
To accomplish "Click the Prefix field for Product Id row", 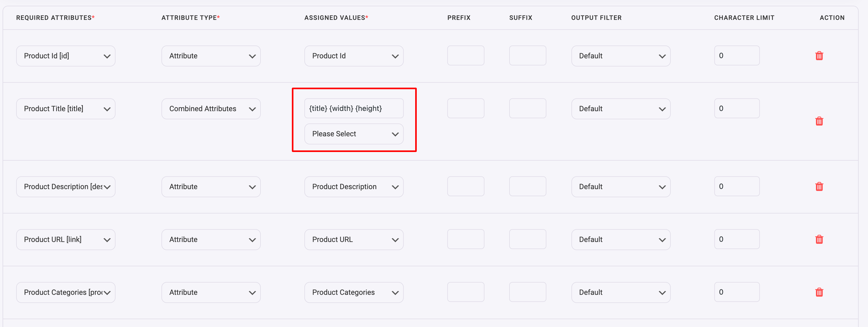I will [466, 56].
